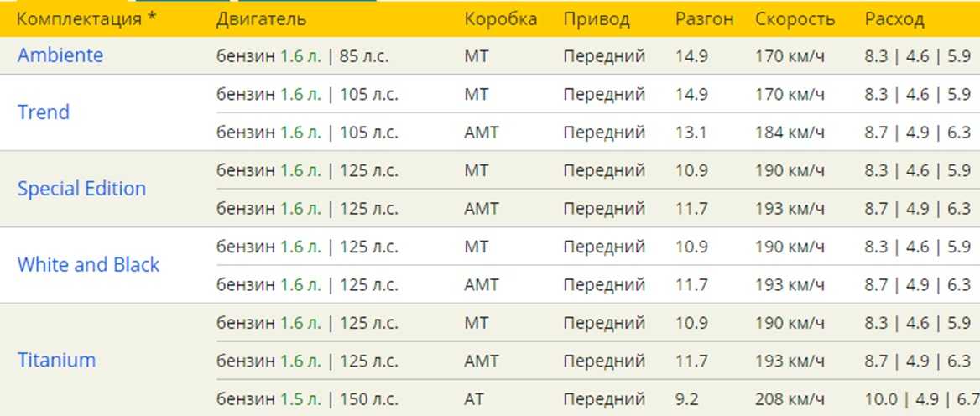
Task: Click the Двигатель column header
Action: point(261,19)
